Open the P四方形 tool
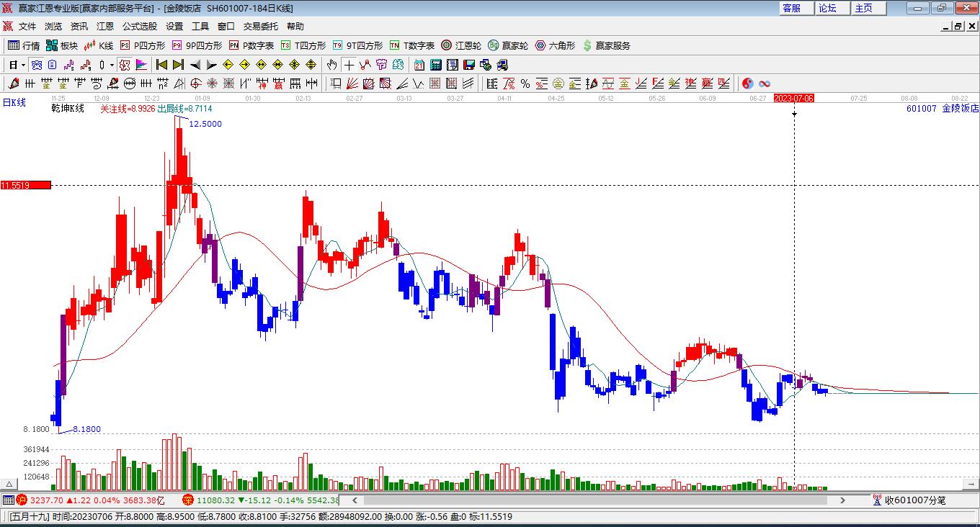The height and width of the screenshot is (527, 980). (143, 45)
